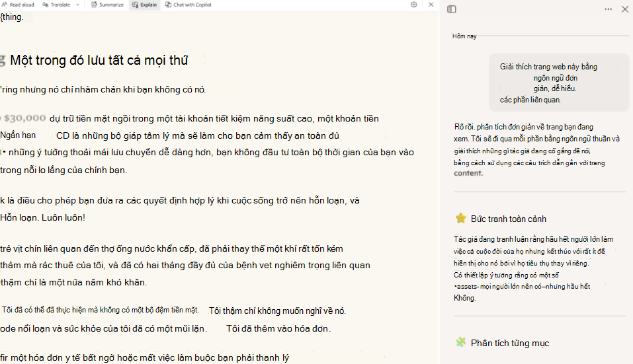Select the Explain button
The image size is (633, 364).
coord(144,5)
